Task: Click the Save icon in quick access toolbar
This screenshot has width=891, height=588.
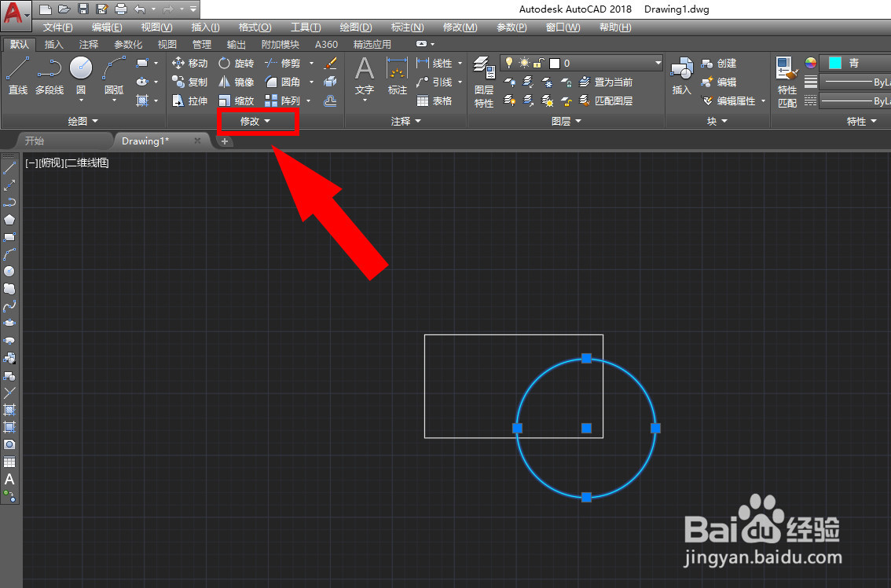Action: pos(83,9)
